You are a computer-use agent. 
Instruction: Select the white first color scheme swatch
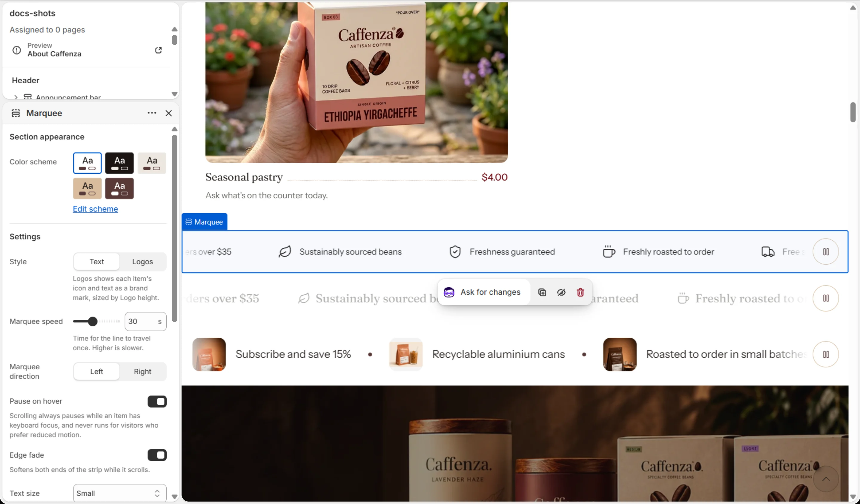pyautogui.click(x=87, y=163)
